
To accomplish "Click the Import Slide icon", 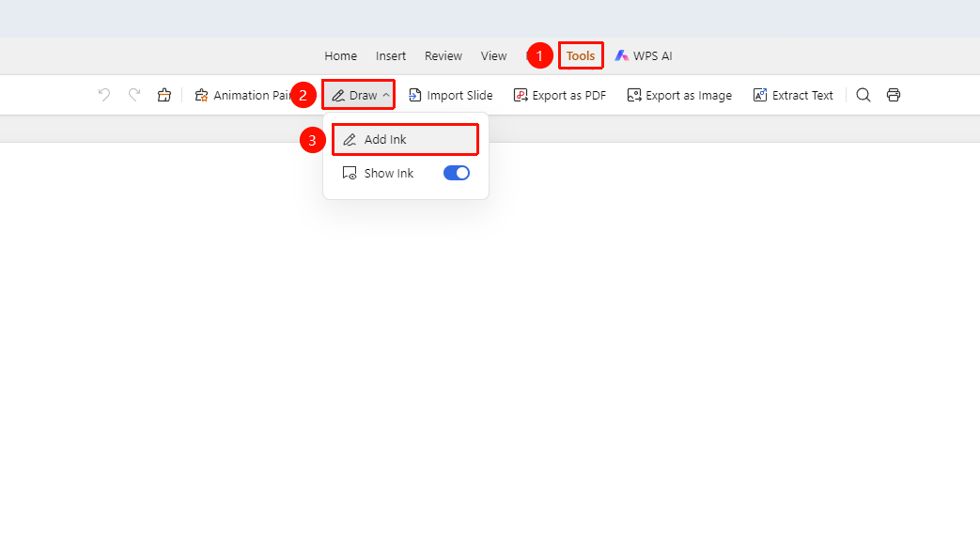I will click(x=415, y=95).
